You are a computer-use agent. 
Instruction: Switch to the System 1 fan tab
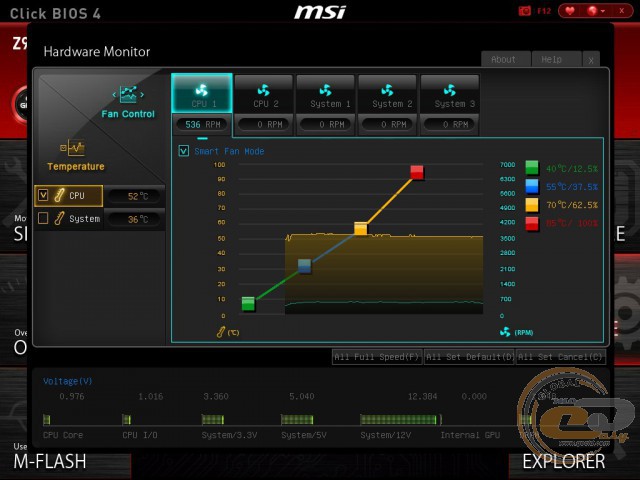pos(326,94)
